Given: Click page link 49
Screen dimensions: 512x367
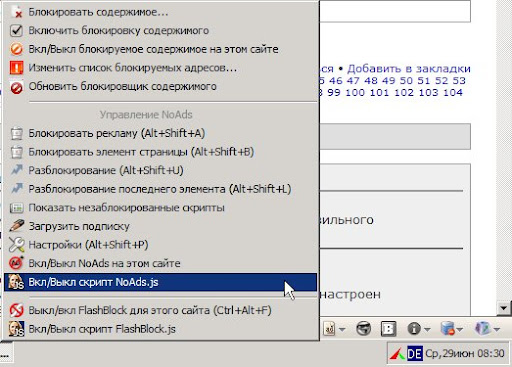Looking at the screenshot, I should coord(389,81).
